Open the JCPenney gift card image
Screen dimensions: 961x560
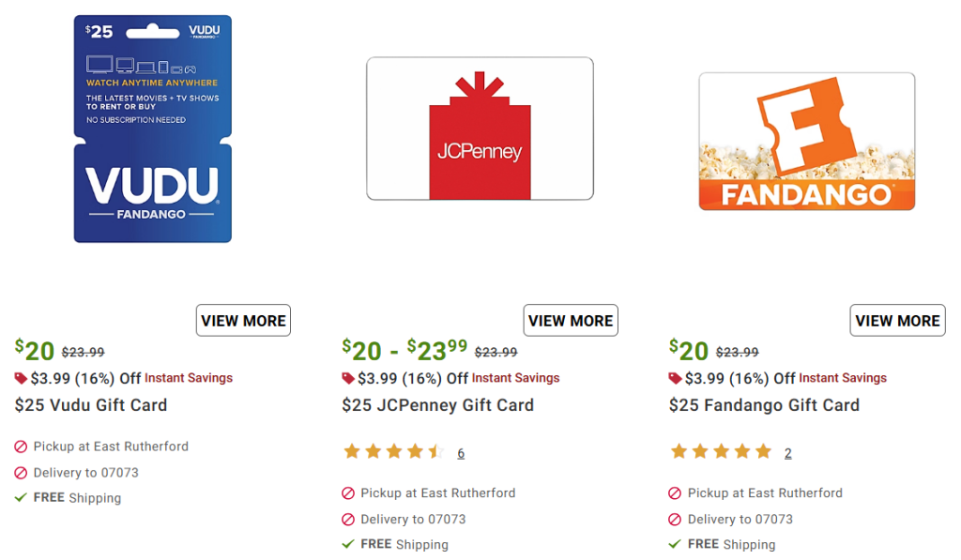(480, 129)
